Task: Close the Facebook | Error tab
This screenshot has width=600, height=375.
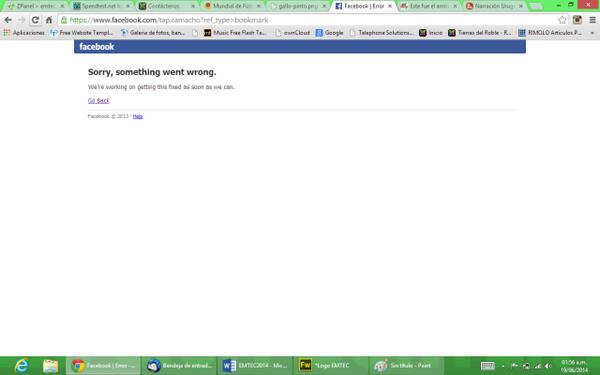Action: pyautogui.click(x=390, y=6)
